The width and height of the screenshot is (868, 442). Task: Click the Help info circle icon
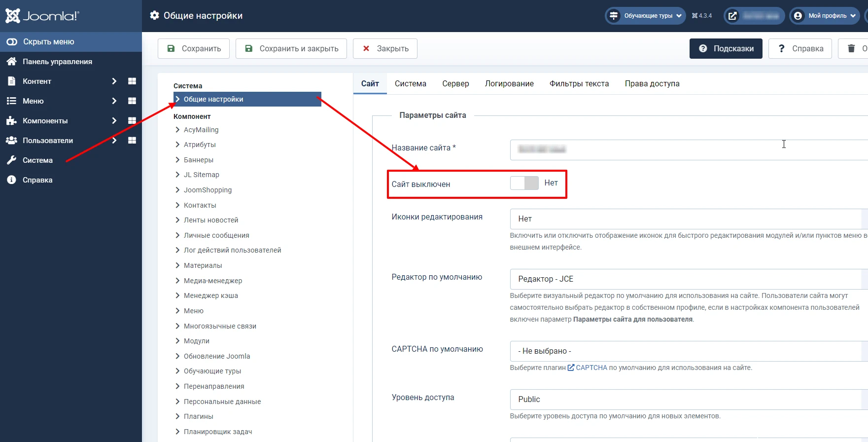click(x=11, y=180)
